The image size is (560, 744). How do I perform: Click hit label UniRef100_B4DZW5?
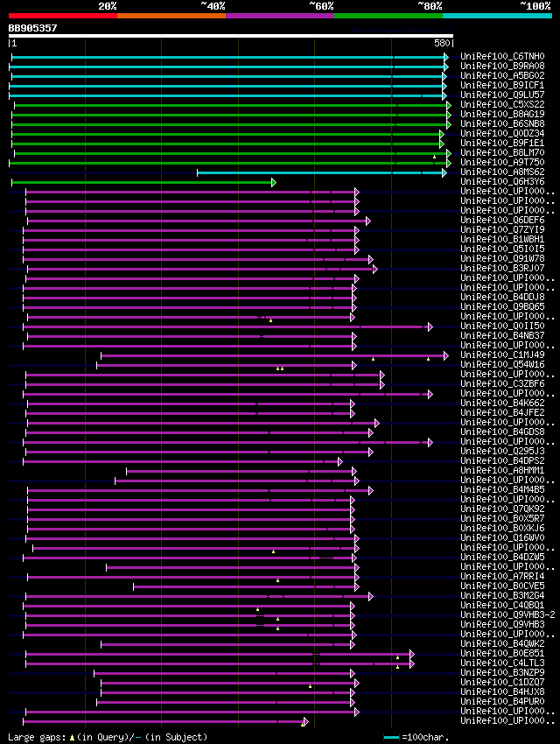click(502, 557)
